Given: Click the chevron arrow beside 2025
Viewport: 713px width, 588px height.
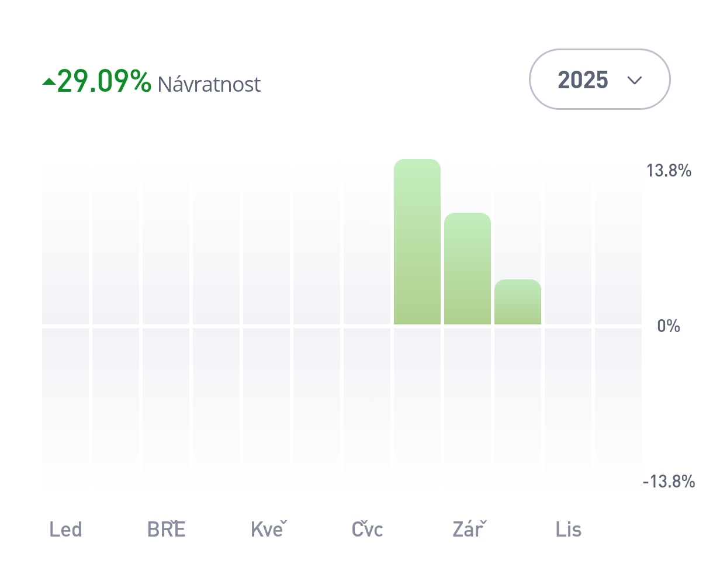Looking at the screenshot, I should coord(634,80).
